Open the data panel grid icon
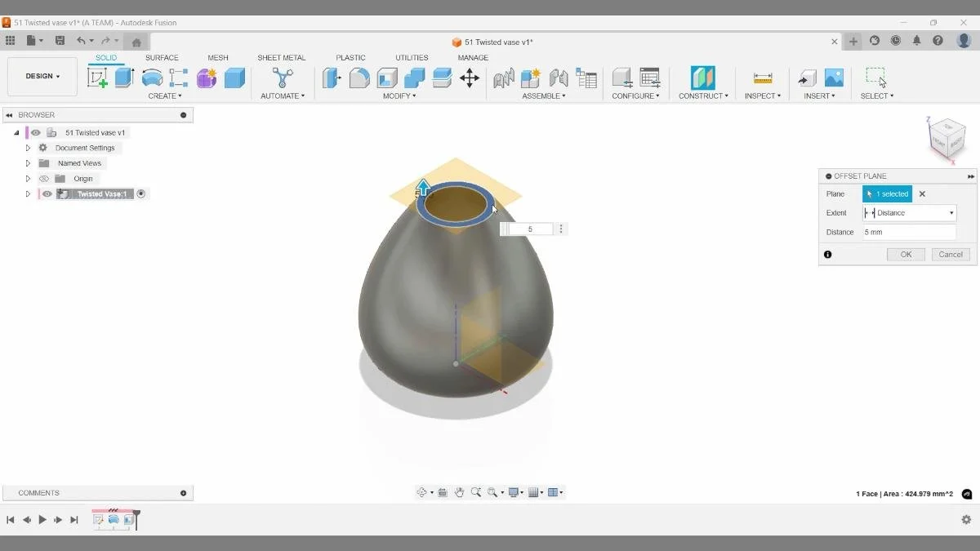This screenshot has height=551, width=980. coord(10,41)
